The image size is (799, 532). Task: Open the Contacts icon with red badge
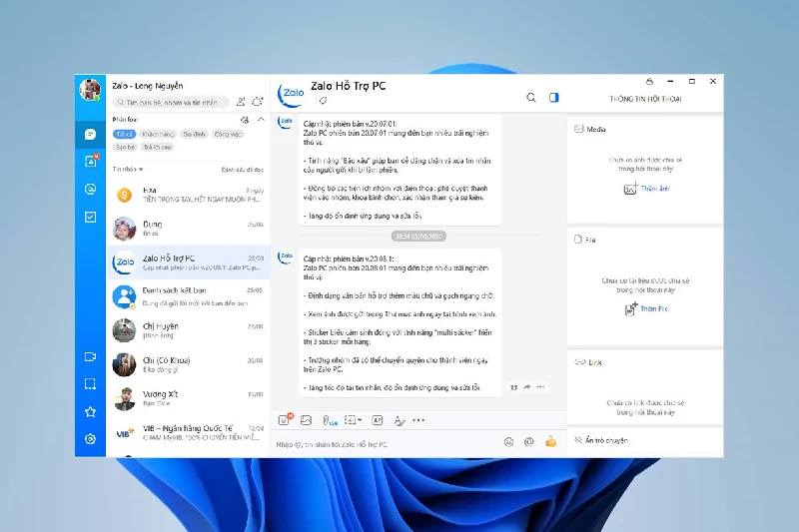pyautogui.click(x=90, y=162)
